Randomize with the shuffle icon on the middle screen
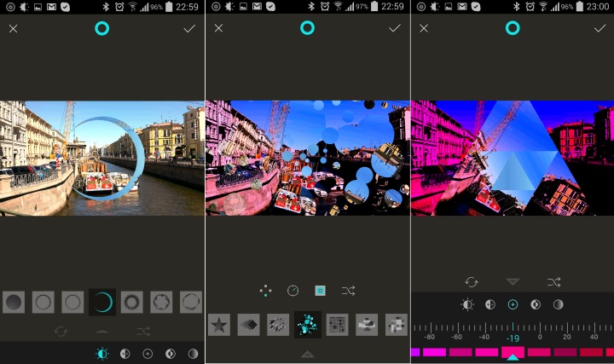614x364 pixels. 348,291
